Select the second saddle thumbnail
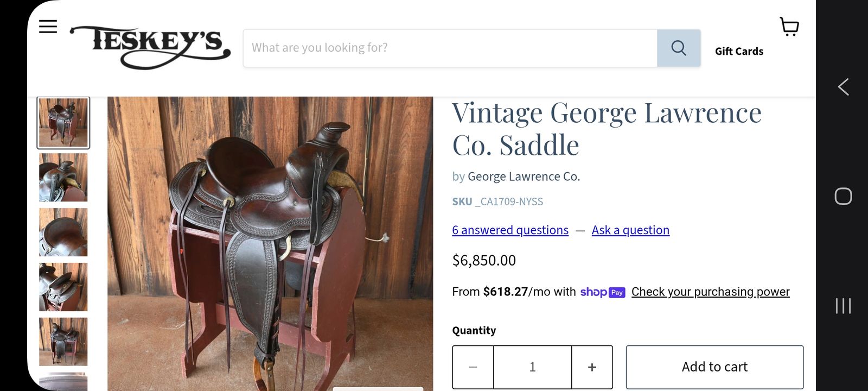Viewport: 868px width, 391px height. click(x=63, y=178)
